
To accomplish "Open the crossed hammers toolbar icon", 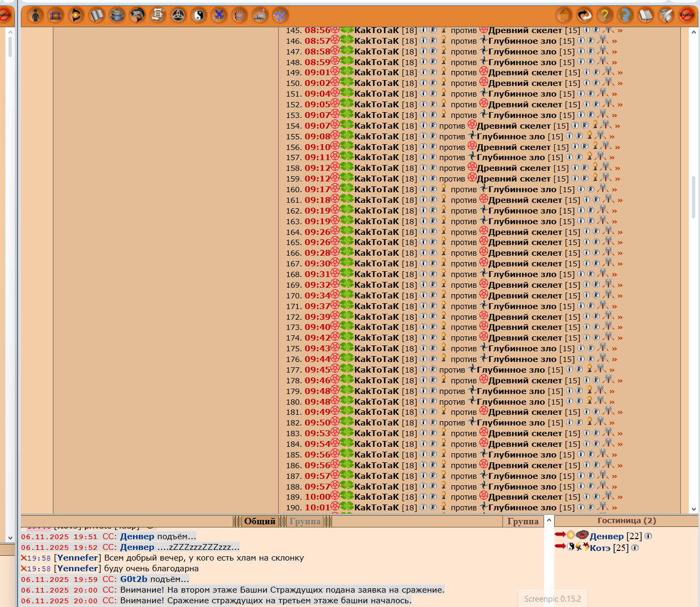I will [x=280, y=15].
